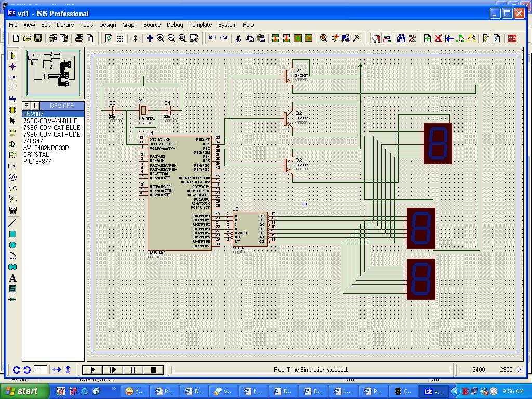Open the Library menu
Viewport: 532px width, 399px height.
coord(65,25)
